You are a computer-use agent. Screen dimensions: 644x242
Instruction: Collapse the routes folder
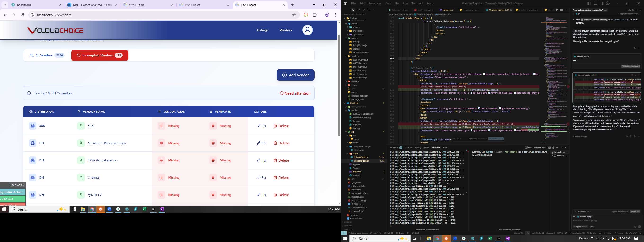(x=354, y=38)
